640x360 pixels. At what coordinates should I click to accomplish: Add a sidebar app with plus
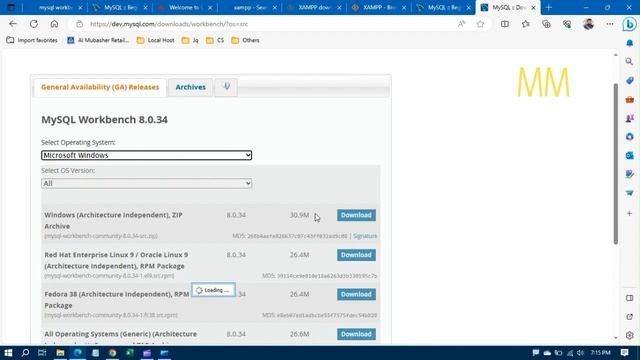point(629,213)
